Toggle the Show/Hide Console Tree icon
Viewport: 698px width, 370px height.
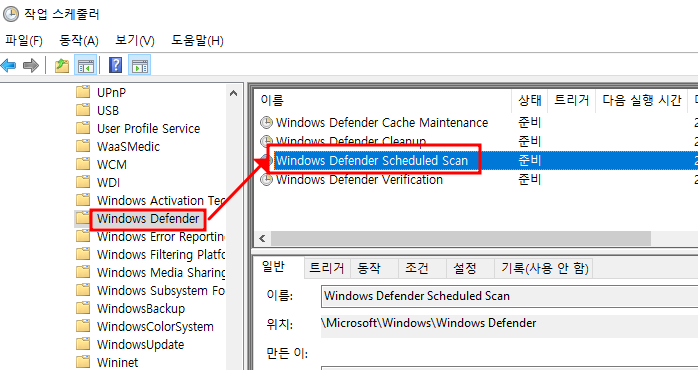[x=85, y=66]
